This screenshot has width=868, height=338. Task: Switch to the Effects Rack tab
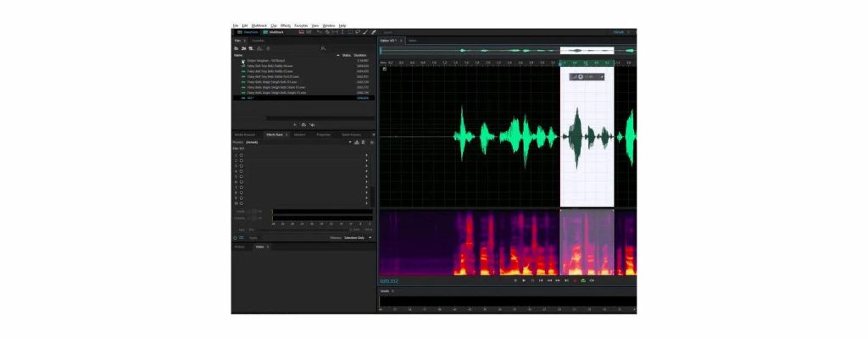point(275,135)
